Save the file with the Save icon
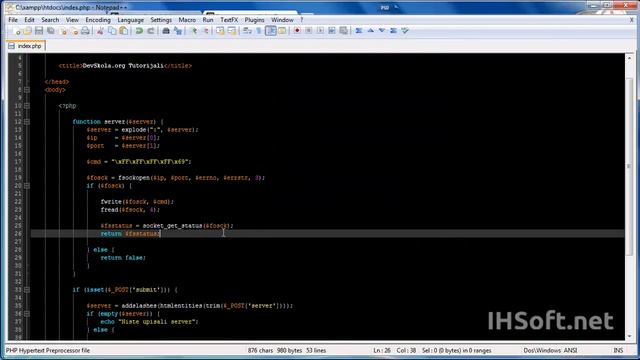Image resolution: width=640 pixels, height=360 pixels. click(39, 31)
